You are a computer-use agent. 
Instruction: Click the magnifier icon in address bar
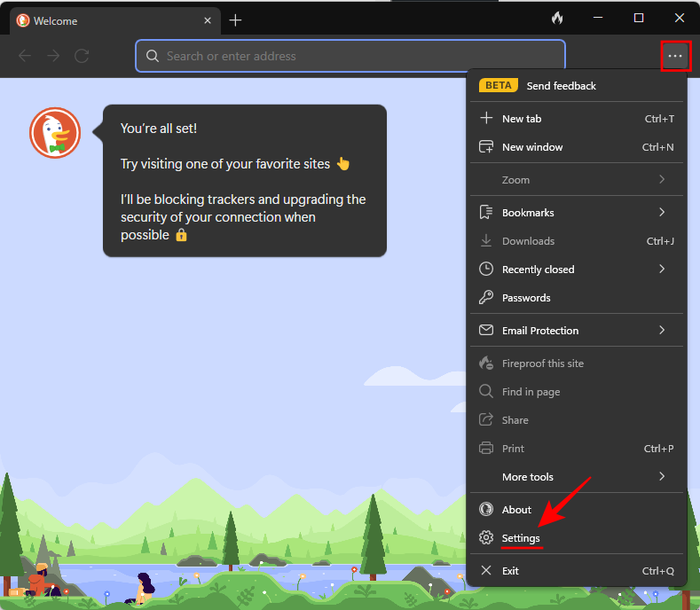153,56
